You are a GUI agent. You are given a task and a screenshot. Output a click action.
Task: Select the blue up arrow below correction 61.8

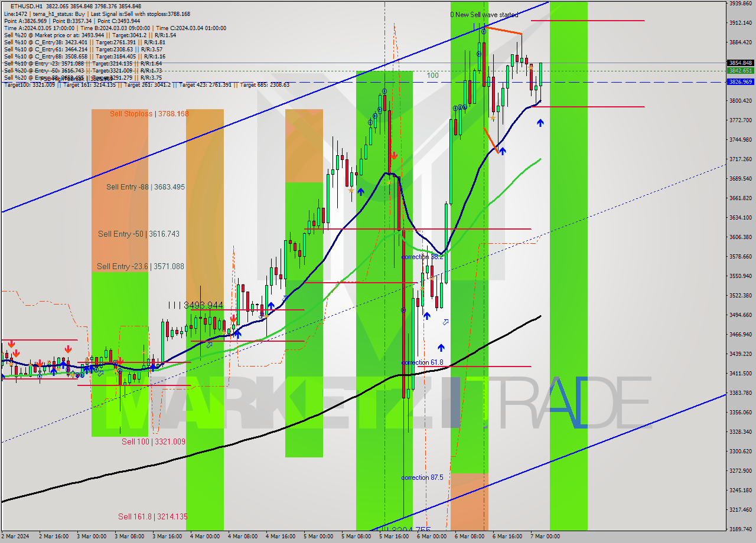441,348
